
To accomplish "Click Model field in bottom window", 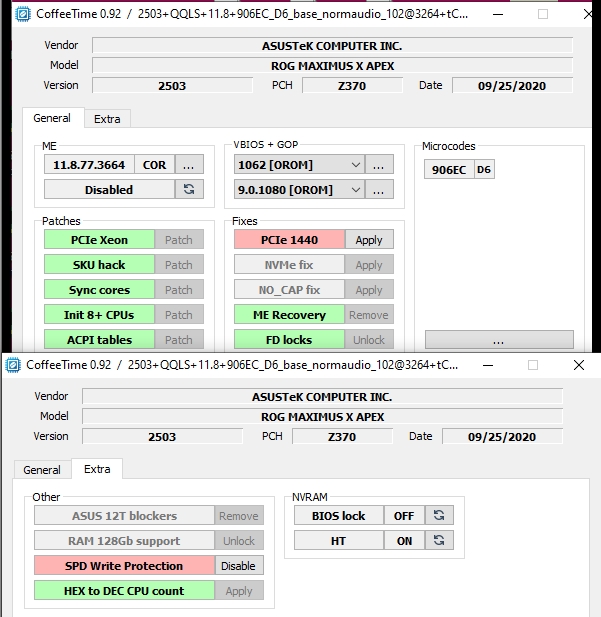I will (x=323, y=416).
